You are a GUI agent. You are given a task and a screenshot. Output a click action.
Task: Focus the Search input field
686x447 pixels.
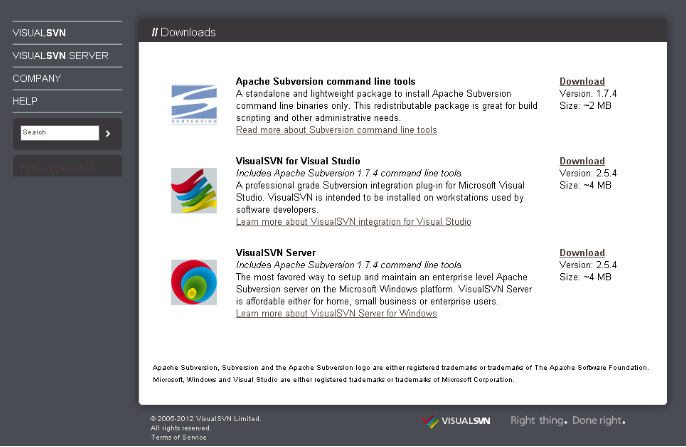point(59,132)
